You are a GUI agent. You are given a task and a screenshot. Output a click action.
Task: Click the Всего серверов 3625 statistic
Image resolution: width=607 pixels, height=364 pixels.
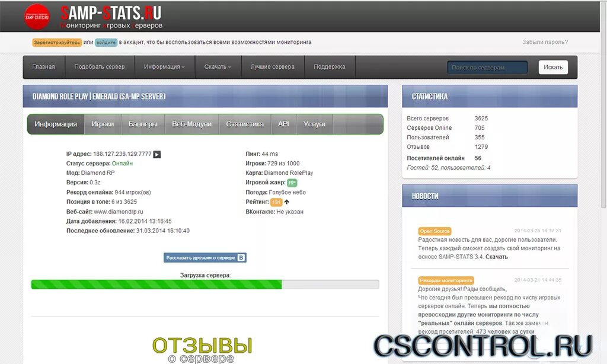[448, 119]
